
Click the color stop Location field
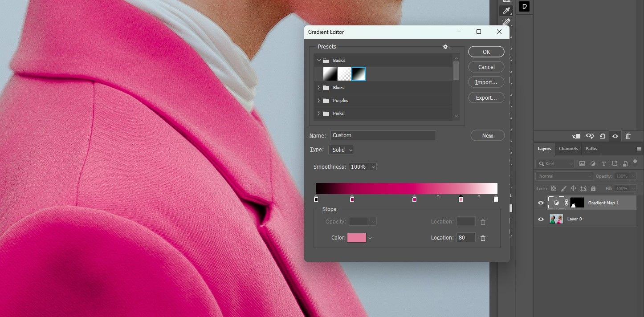point(466,238)
